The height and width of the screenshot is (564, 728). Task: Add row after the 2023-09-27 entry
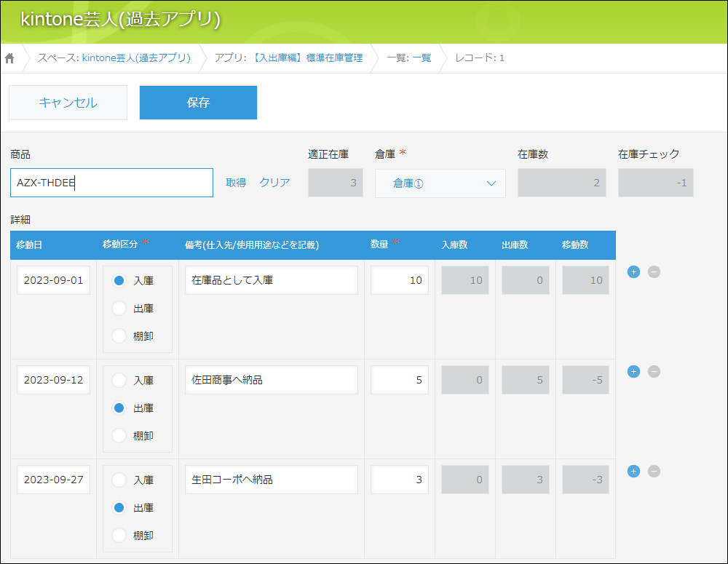coord(633,471)
